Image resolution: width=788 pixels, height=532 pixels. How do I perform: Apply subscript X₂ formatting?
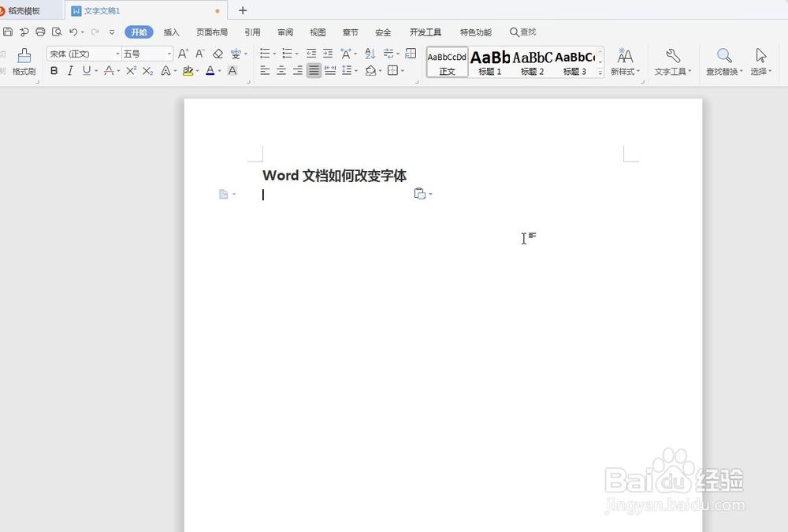147,71
